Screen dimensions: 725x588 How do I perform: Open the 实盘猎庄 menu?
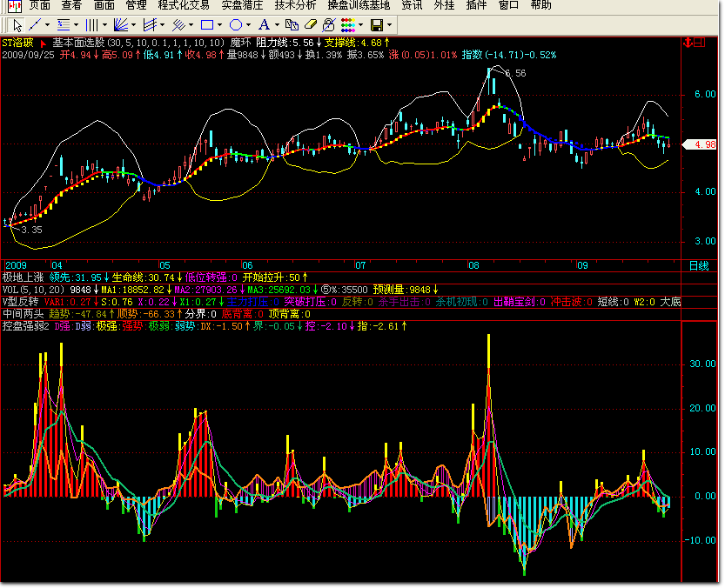click(242, 5)
